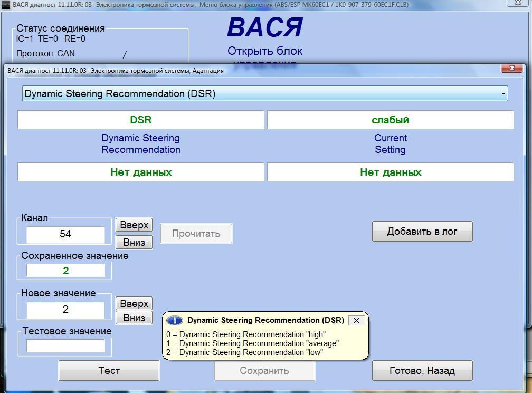Click the Тест button

[x=109, y=371]
